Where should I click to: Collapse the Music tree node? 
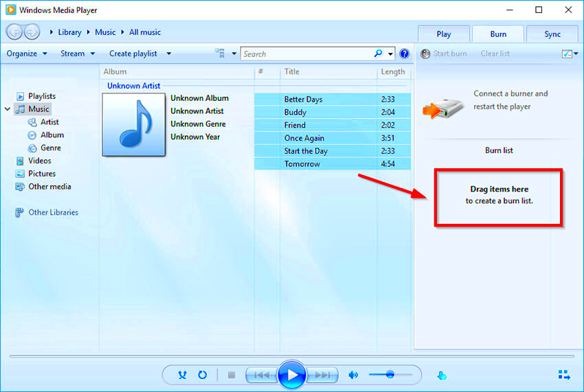[x=8, y=109]
